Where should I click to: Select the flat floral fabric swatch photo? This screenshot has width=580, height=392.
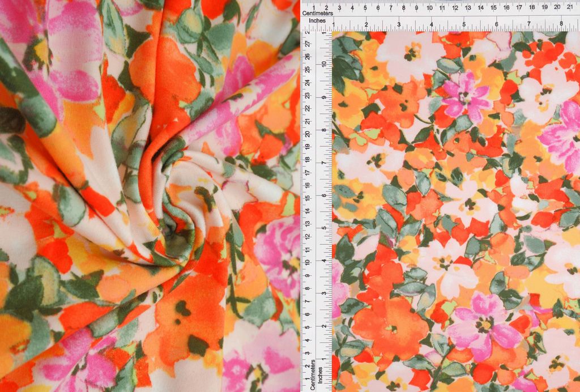[456, 211]
